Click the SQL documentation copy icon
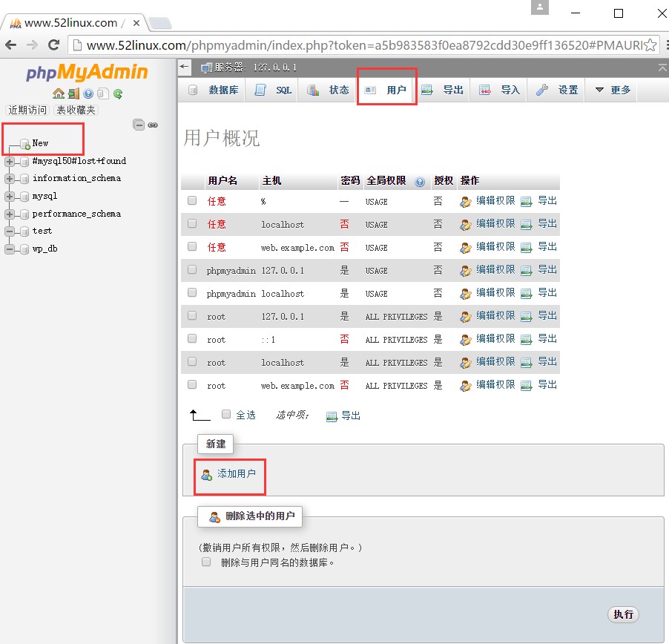The image size is (669, 644). pyautogui.click(x=103, y=93)
